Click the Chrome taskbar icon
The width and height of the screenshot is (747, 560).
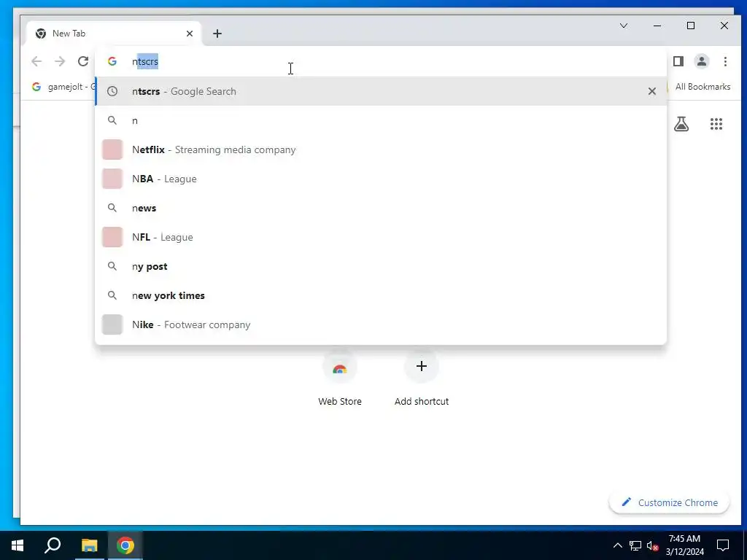pyautogui.click(x=125, y=545)
